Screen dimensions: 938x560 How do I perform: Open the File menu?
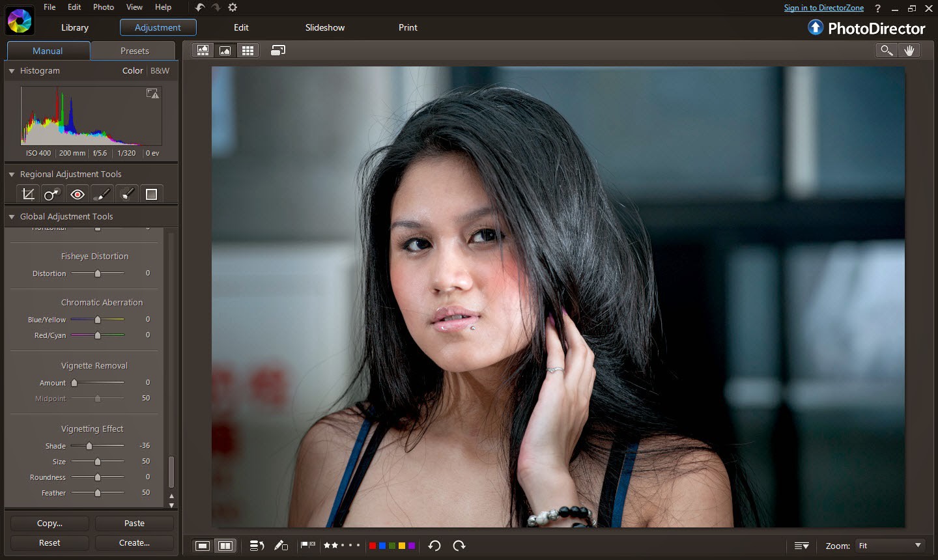50,7
